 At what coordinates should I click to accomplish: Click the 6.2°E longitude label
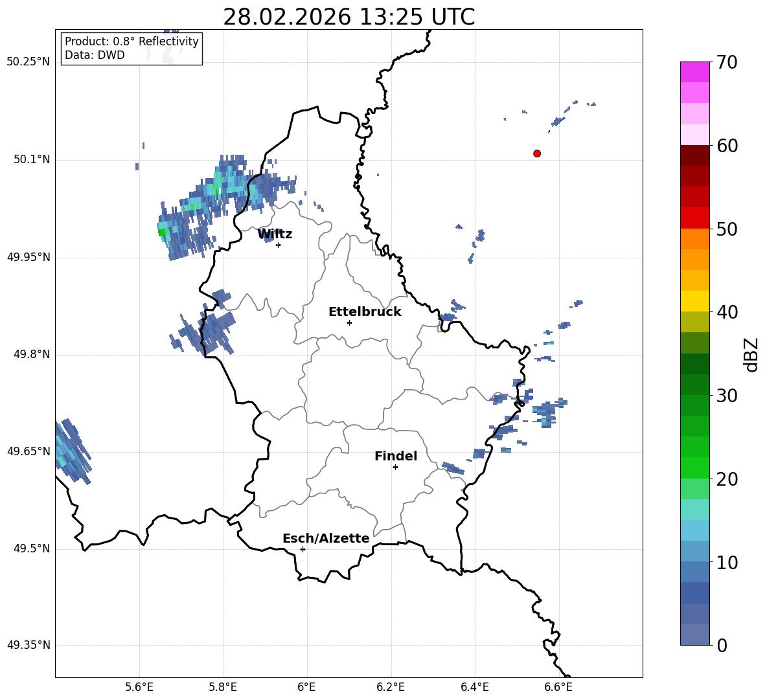[x=391, y=687]
